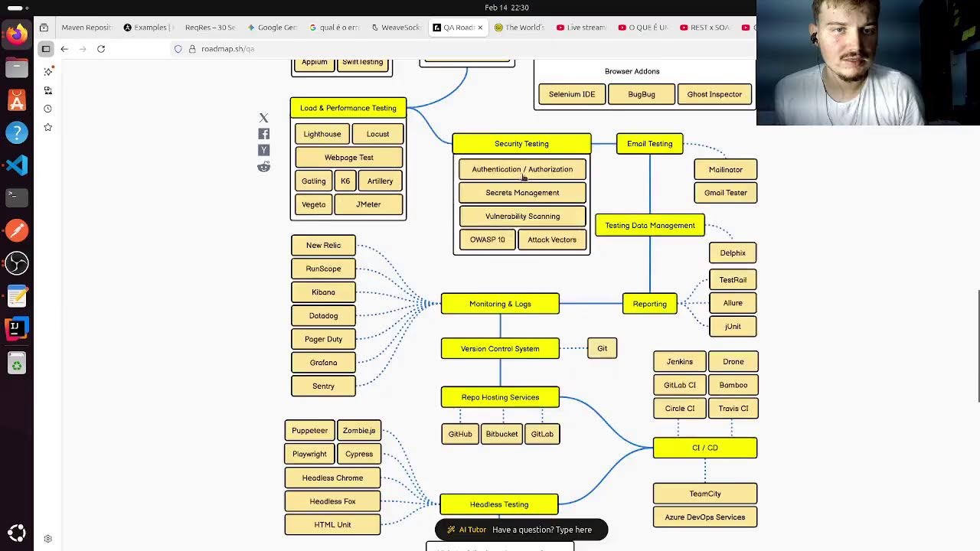Go back to the previous page
Viewport: 980px width, 551px height.
tap(64, 49)
